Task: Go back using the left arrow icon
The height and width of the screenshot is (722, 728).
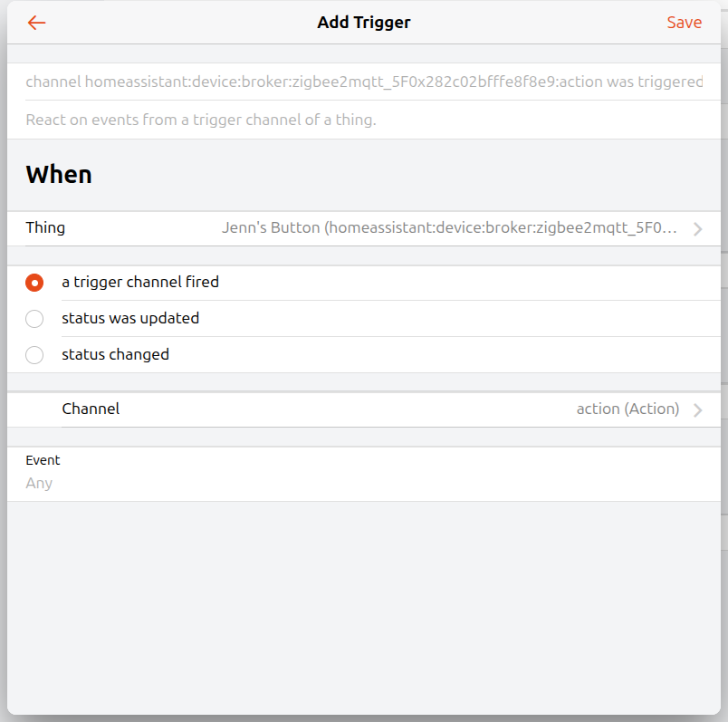Action: pyautogui.click(x=36, y=23)
